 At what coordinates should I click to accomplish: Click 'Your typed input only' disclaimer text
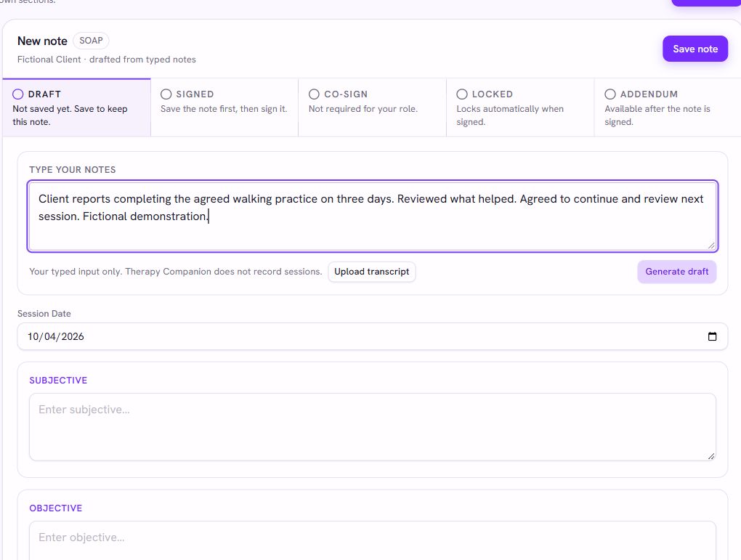point(175,272)
